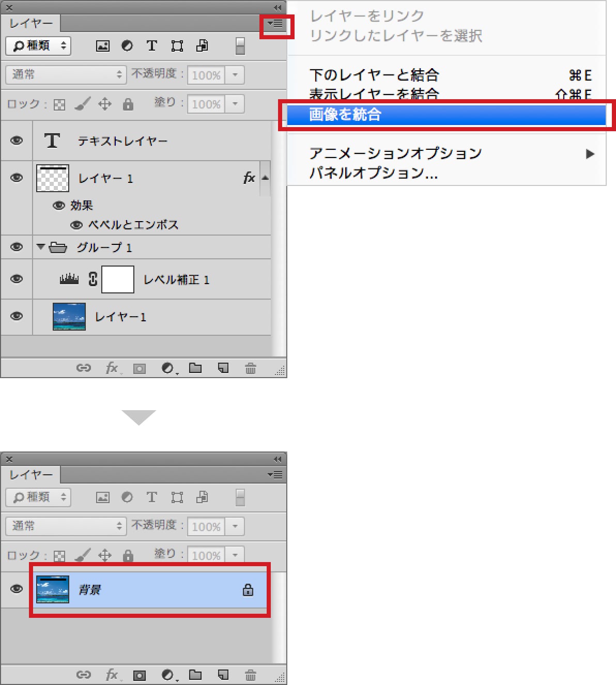The image size is (616, 685).
Task: Collapse グループ 1 using its disclosure triangle
Action: (x=41, y=247)
